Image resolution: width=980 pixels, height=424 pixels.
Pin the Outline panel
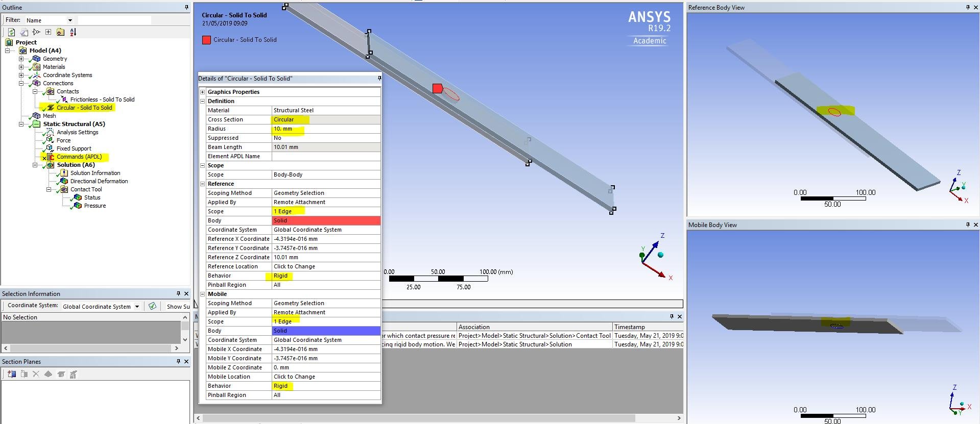coord(186,7)
